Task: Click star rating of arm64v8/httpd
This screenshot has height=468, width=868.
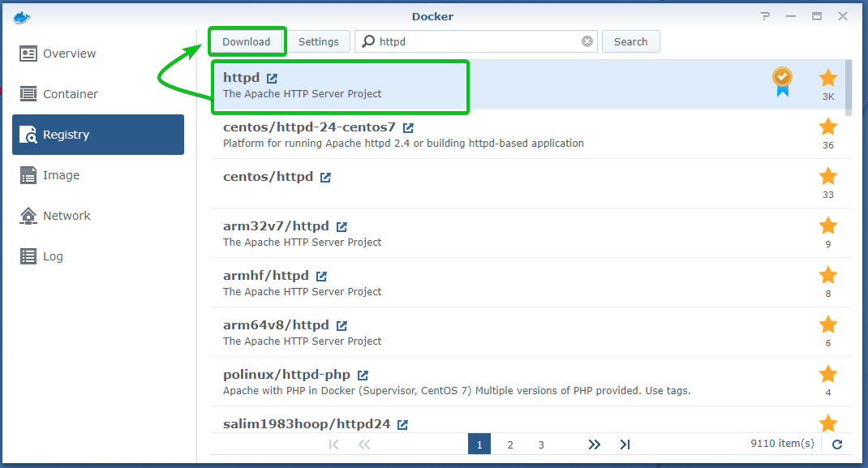Action: tap(828, 324)
